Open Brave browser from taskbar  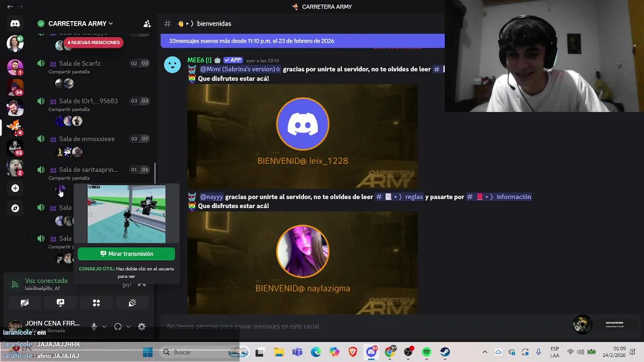coord(353,352)
